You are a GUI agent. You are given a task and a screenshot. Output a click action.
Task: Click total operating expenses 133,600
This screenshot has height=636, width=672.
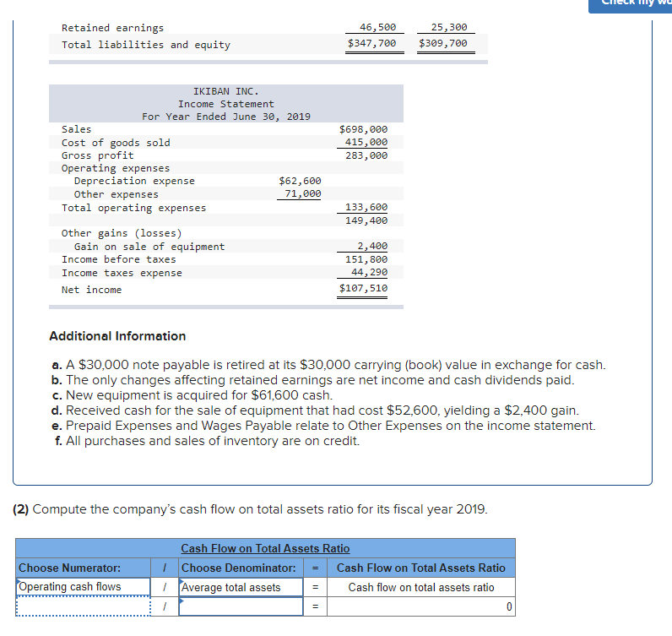coord(366,207)
